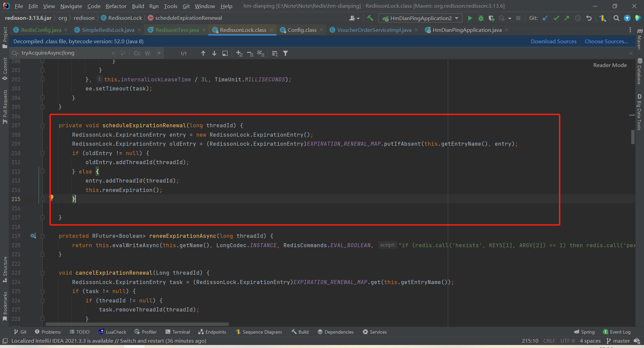Open the Project tool window sidebar
The height and width of the screenshot is (348, 644).
click(5, 38)
